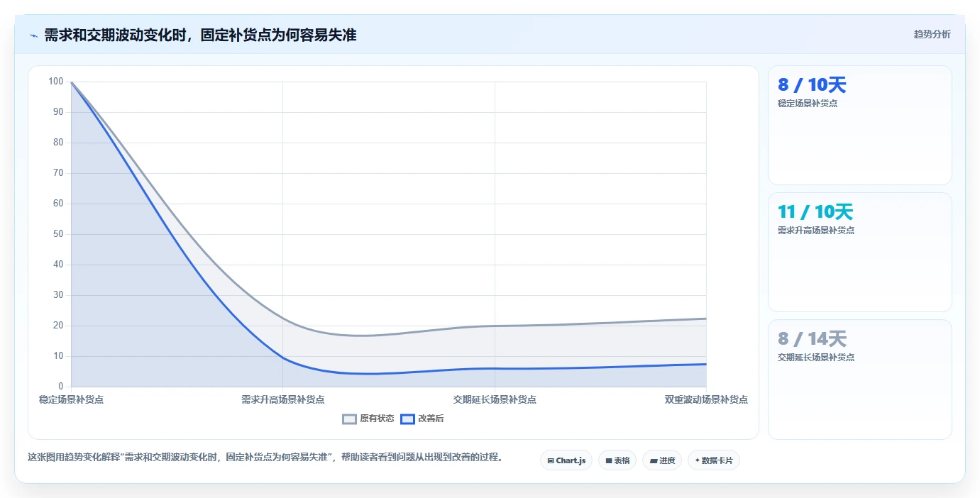Select the 11 / 10天 value

click(x=815, y=212)
